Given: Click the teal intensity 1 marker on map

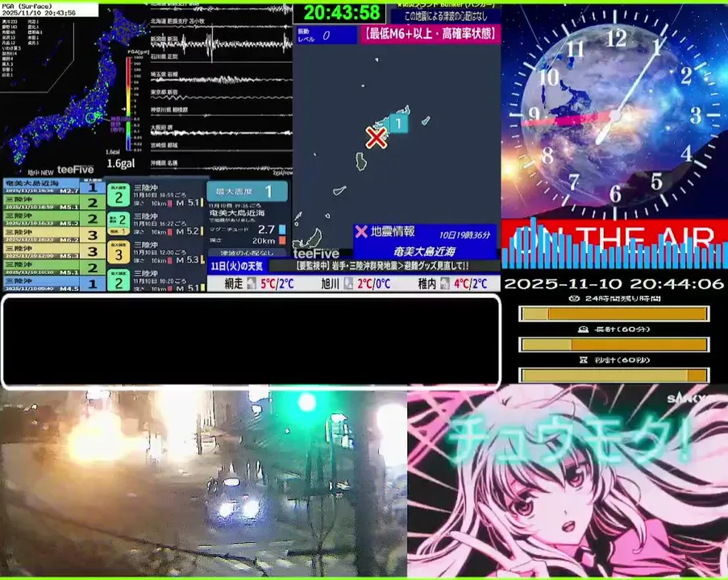Looking at the screenshot, I should tap(398, 123).
